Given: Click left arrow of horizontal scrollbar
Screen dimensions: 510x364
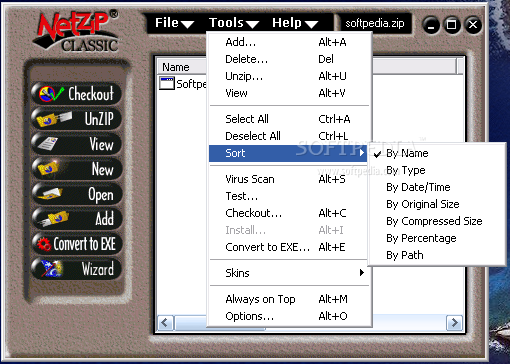Looking at the screenshot, I should (165, 323).
